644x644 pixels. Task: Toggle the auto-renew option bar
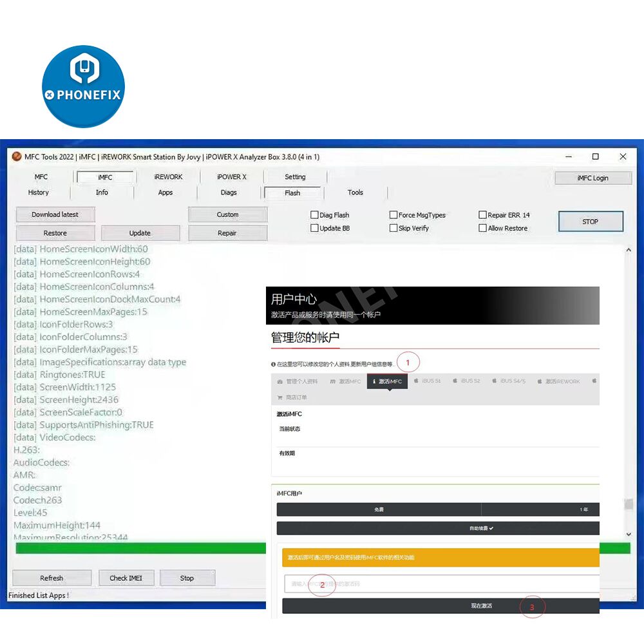tap(438, 528)
